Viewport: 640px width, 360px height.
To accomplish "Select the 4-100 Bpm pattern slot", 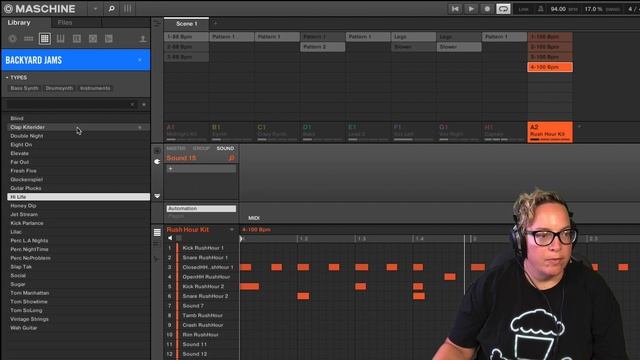I will [550, 67].
